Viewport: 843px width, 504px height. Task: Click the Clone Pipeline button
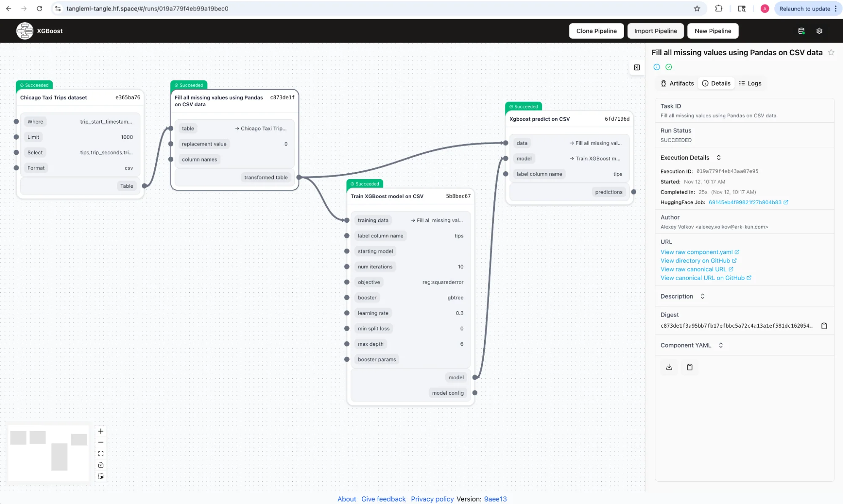(x=596, y=31)
